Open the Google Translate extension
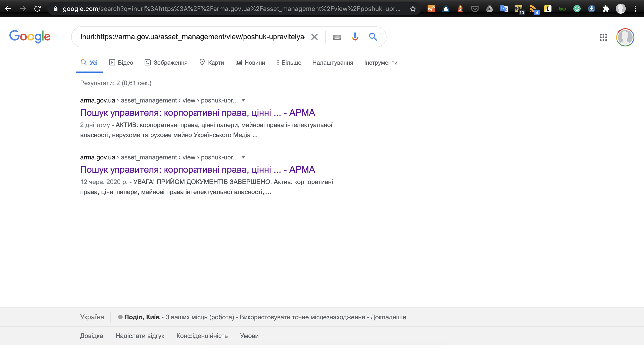 coord(504,9)
